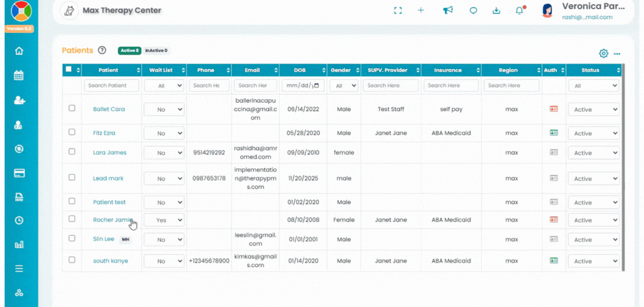
Task: Check the box for Patient test
Action: 72,201
